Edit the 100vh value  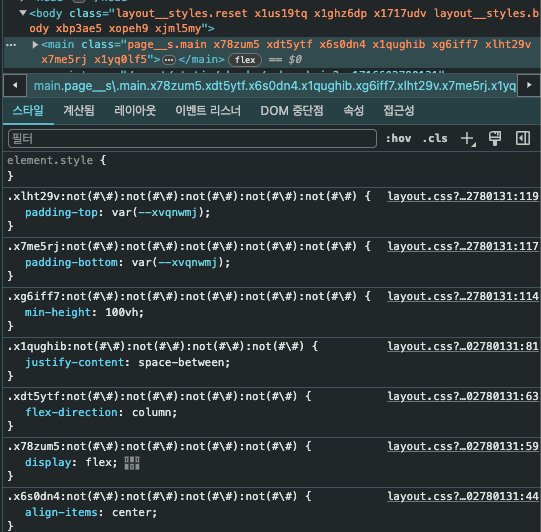(x=122, y=313)
